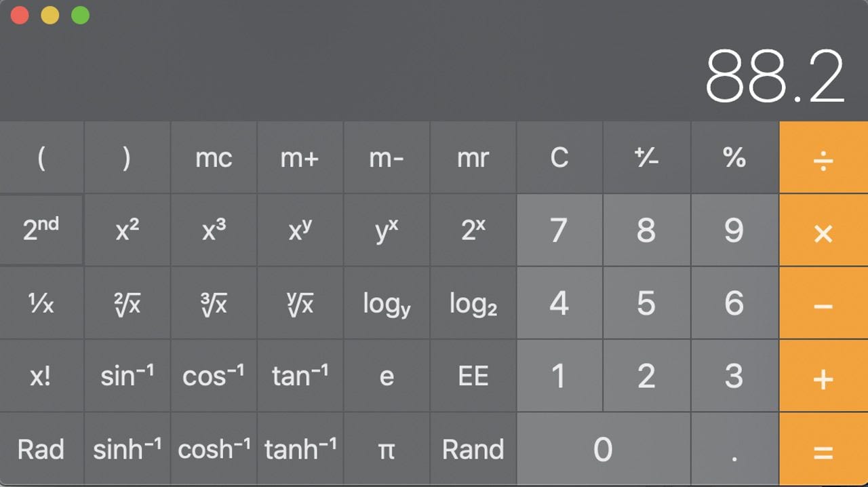Click the square root key
The width and height of the screenshot is (868, 487).
click(x=127, y=303)
